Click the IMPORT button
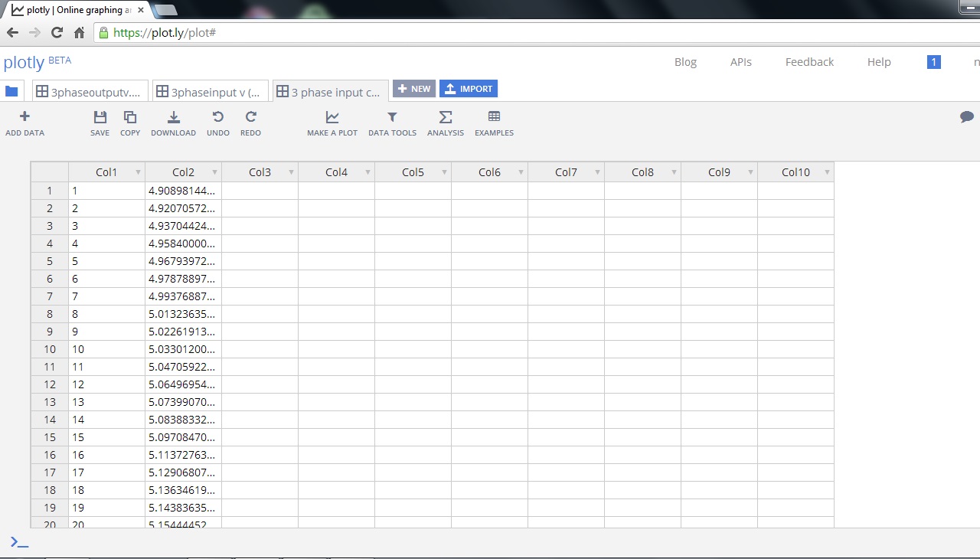The height and width of the screenshot is (559, 980). [469, 89]
